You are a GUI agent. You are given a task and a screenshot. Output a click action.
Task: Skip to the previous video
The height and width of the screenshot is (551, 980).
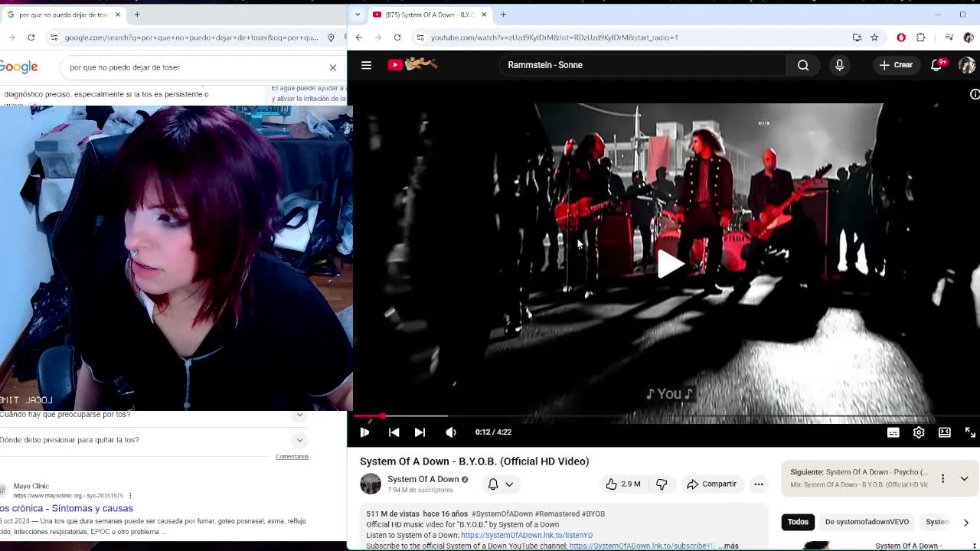[x=394, y=432]
